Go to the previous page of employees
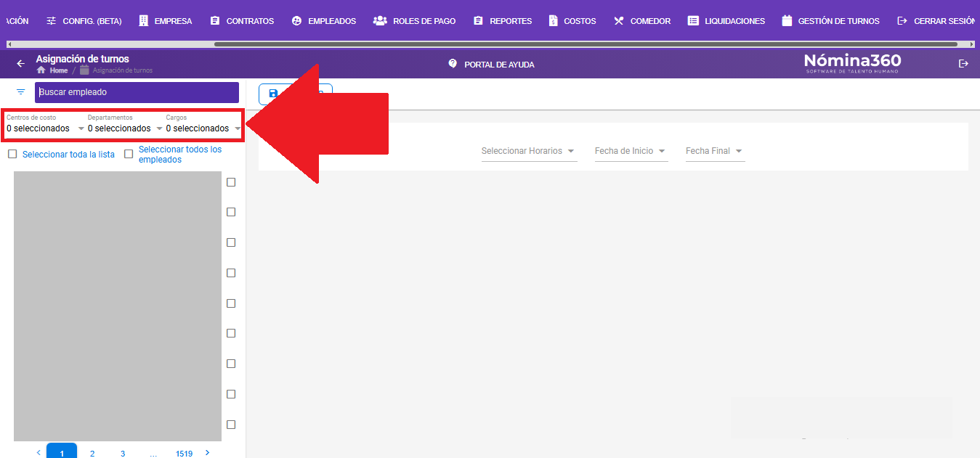This screenshot has height=458, width=980. 39,452
